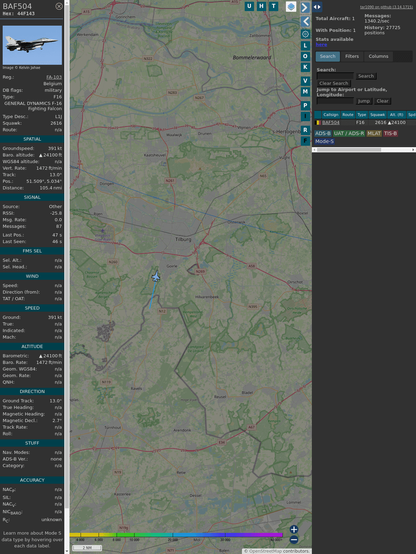Click the Search button beside input
The width and height of the screenshot is (416, 554).
point(366,76)
